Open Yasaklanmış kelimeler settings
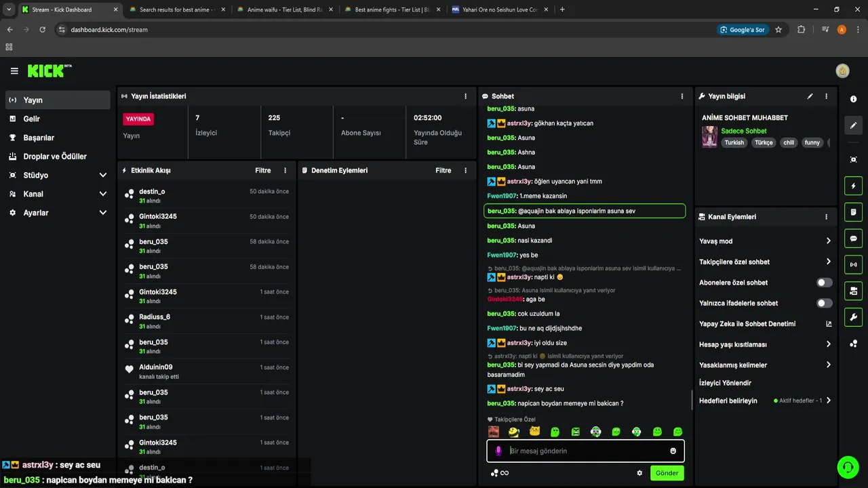This screenshot has width=868, height=488. pos(766,365)
